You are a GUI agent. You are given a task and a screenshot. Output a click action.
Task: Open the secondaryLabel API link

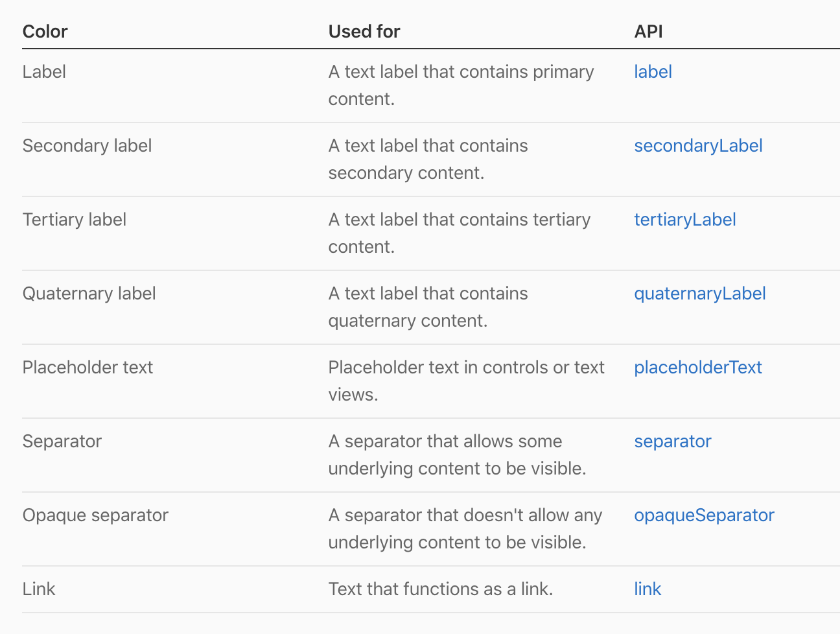coord(698,146)
